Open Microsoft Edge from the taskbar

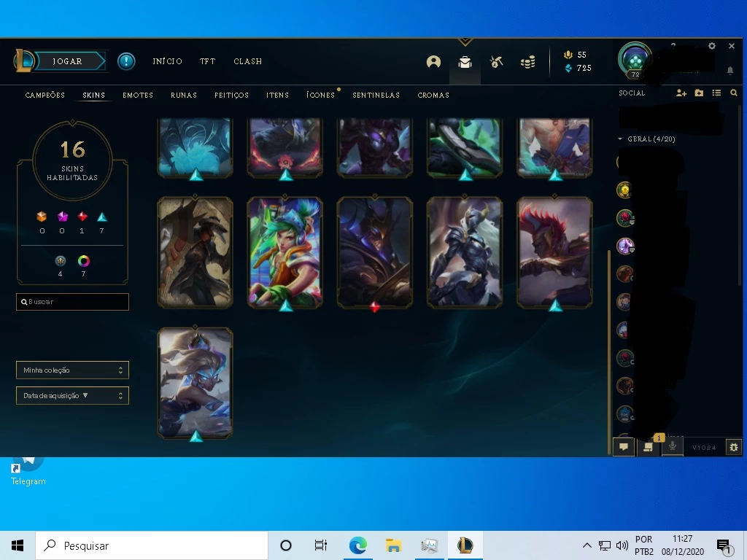coord(357,545)
